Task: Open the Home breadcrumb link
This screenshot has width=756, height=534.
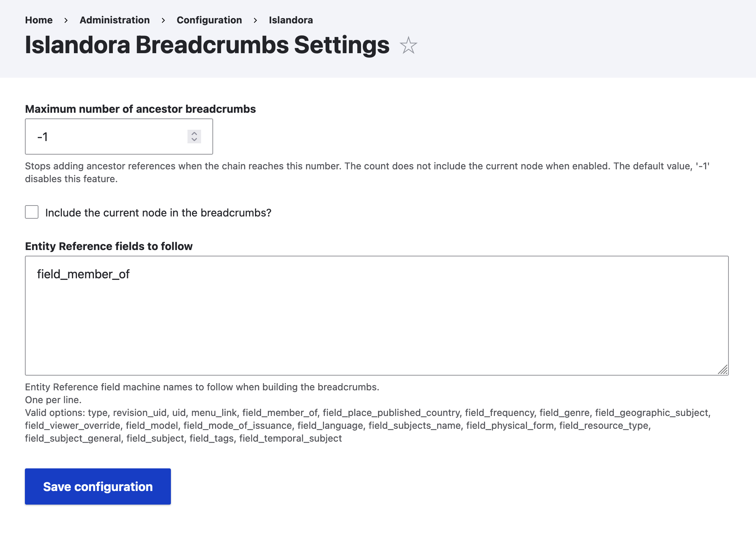Action: [x=38, y=20]
